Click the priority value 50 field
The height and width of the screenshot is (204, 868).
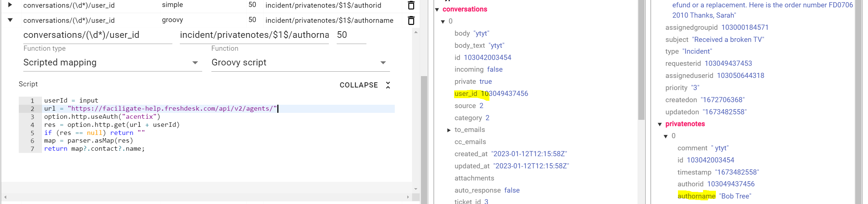[x=351, y=35]
